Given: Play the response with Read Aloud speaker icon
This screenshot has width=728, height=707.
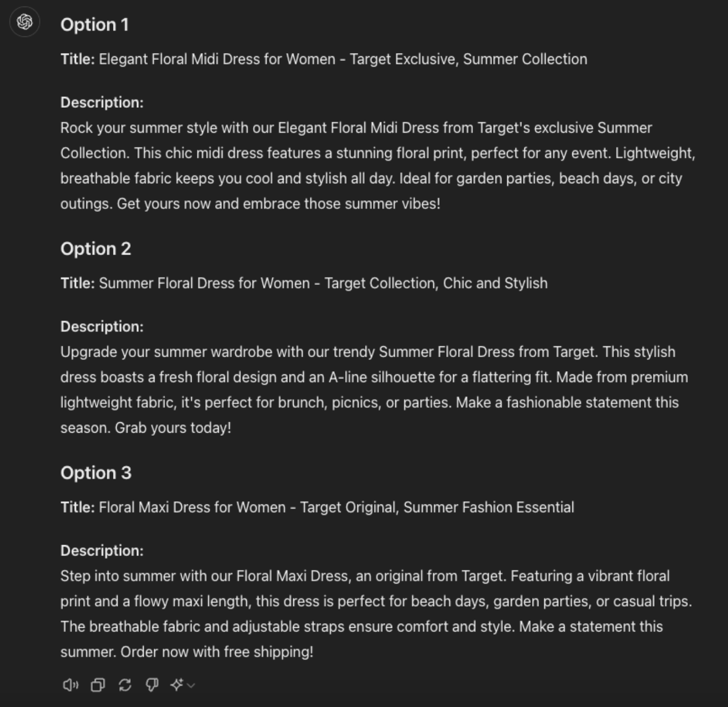Looking at the screenshot, I should [x=70, y=685].
